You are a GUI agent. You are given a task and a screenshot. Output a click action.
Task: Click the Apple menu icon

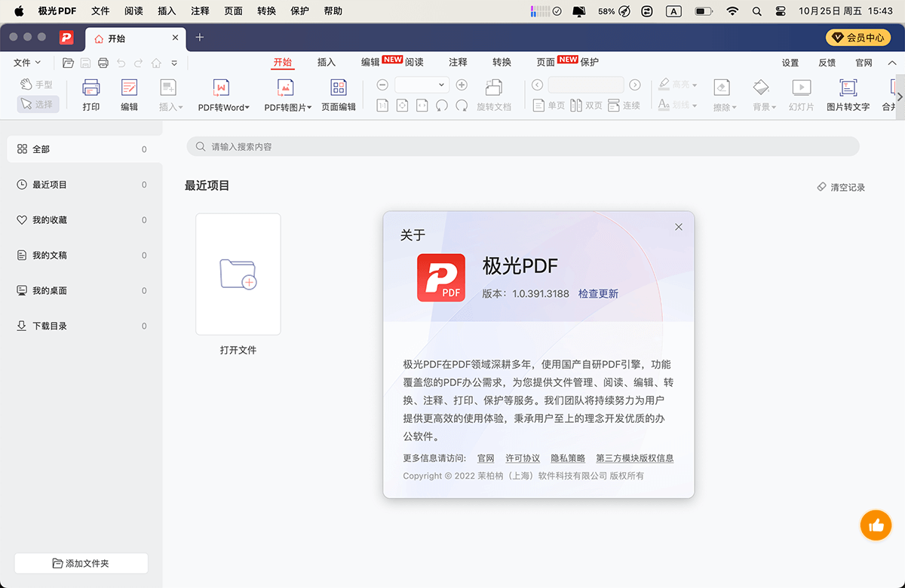(19, 11)
